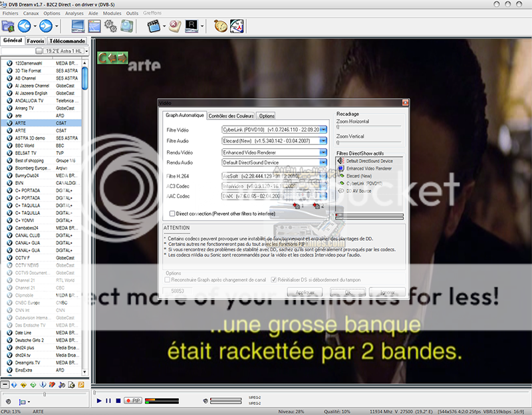Pause playback using the pause button

click(x=108, y=400)
